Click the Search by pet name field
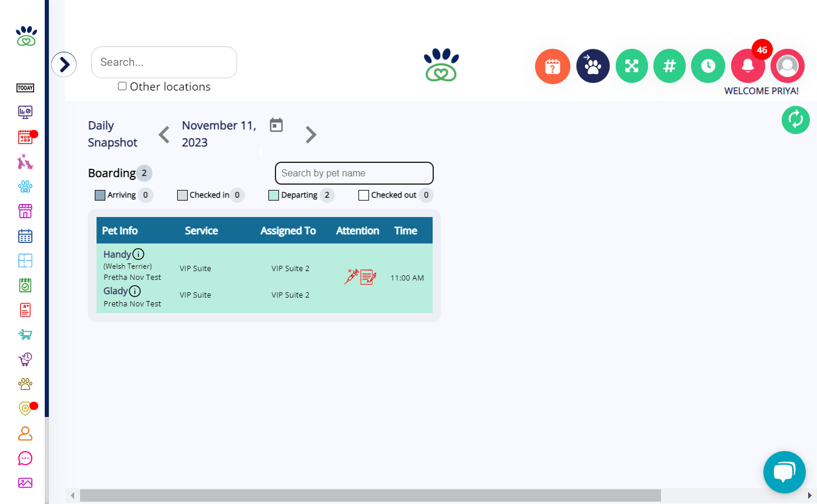Viewport: 817px width, 504px height. (x=354, y=173)
